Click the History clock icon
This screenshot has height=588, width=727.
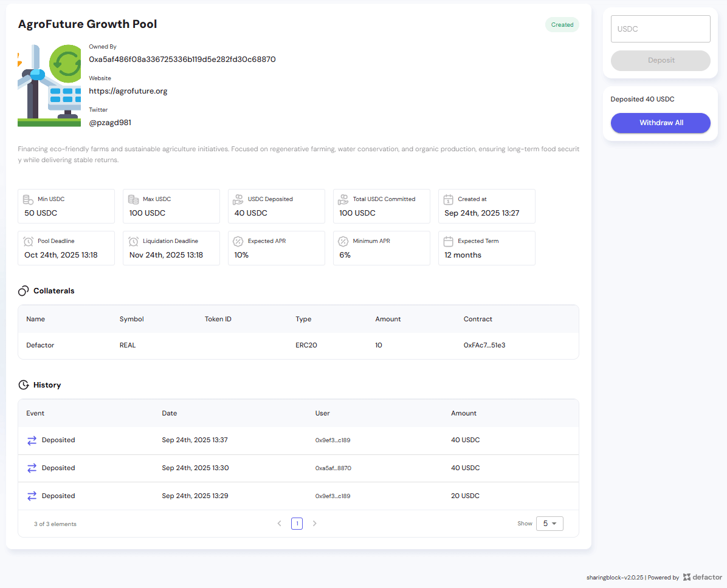click(x=24, y=385)
